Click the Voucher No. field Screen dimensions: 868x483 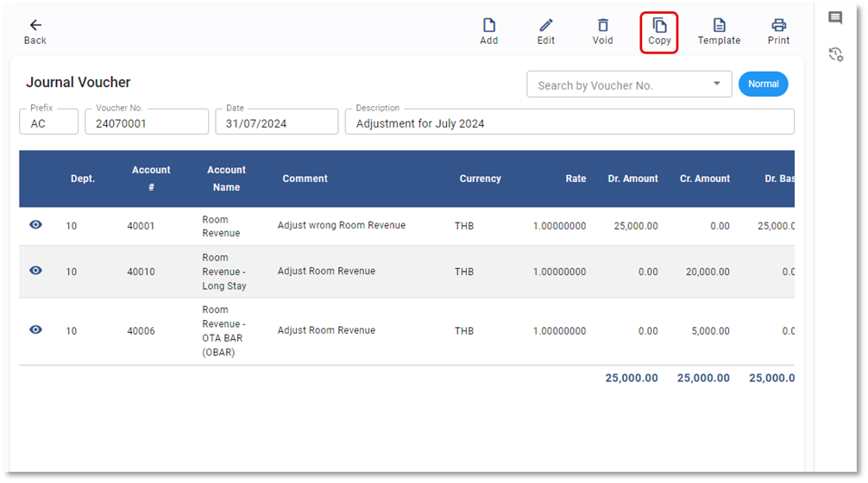point(146,123)
